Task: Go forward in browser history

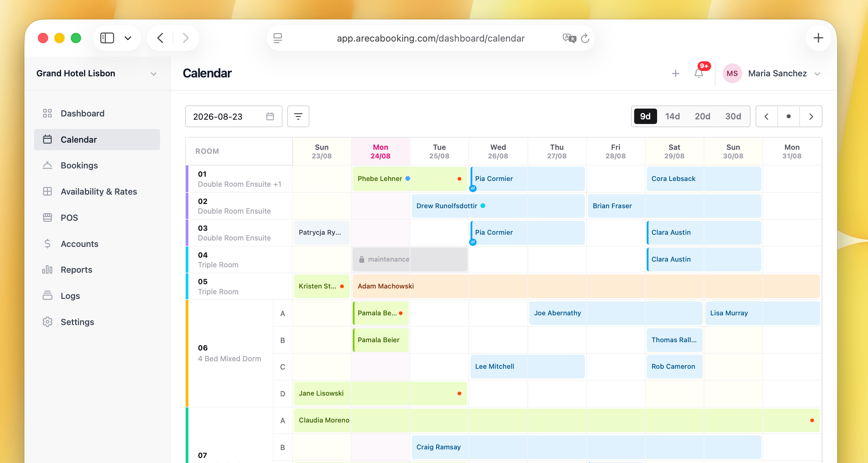Action: click(x=185, y=38)
